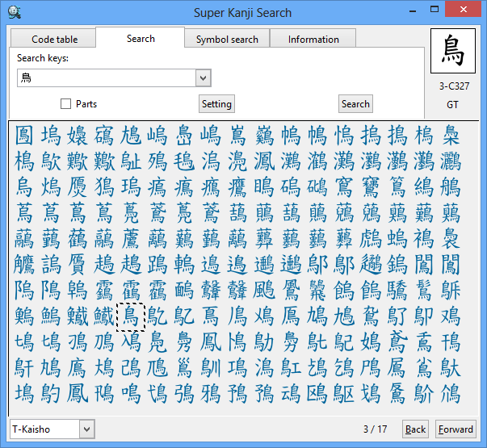Click the Super Kanji Search title bar icon
The height and width of the screenshot is (448, 487).
coord(15,12)
